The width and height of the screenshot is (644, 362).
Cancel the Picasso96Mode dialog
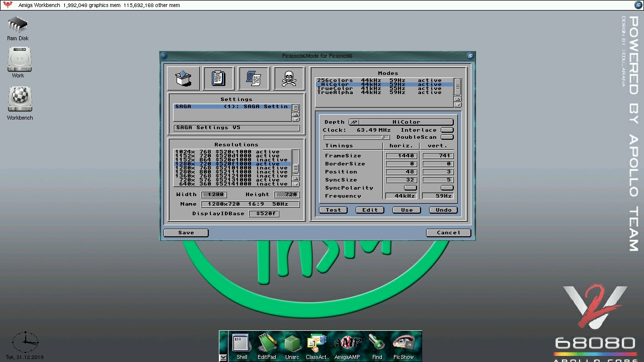coord(448,233)
